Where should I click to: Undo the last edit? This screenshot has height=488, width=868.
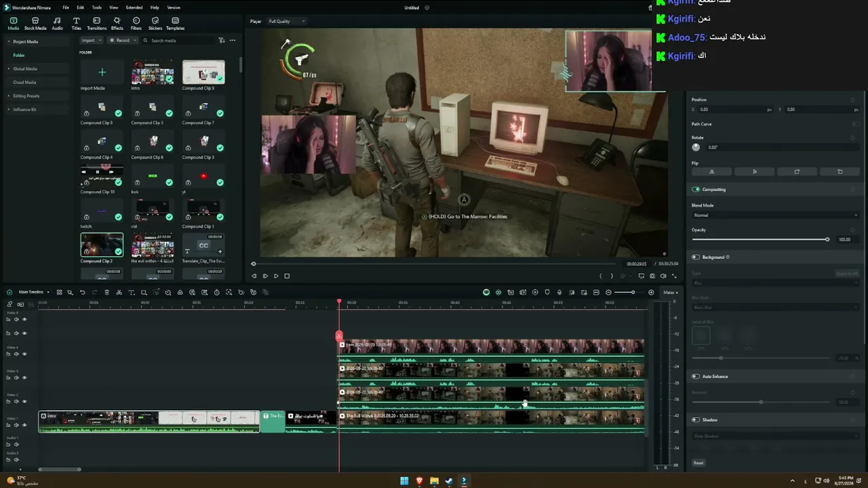[82, 292]
